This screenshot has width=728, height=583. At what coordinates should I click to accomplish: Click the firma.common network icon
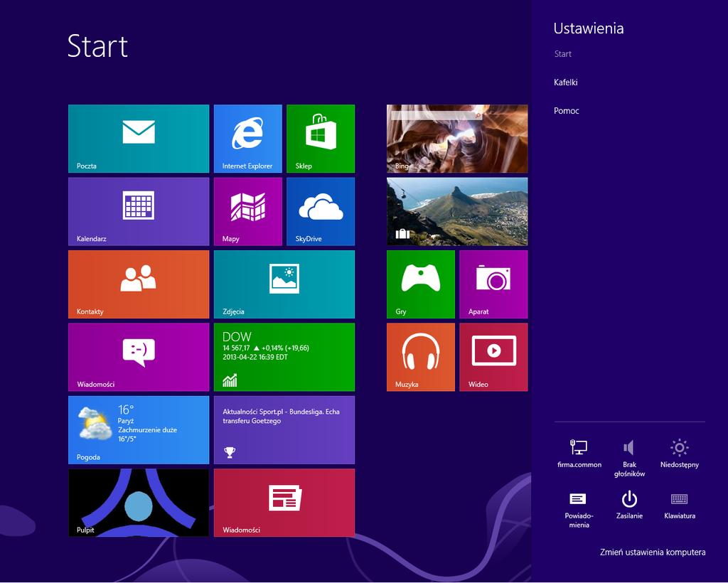tap(579, 454)
